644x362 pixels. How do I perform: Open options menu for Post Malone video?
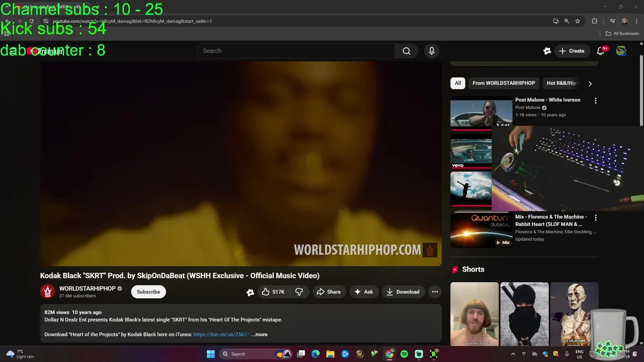coord(596,101)
